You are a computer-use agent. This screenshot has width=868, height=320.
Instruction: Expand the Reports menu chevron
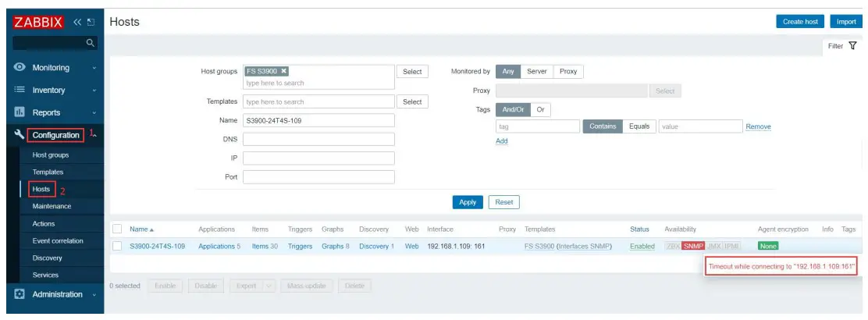coord(94,113)
